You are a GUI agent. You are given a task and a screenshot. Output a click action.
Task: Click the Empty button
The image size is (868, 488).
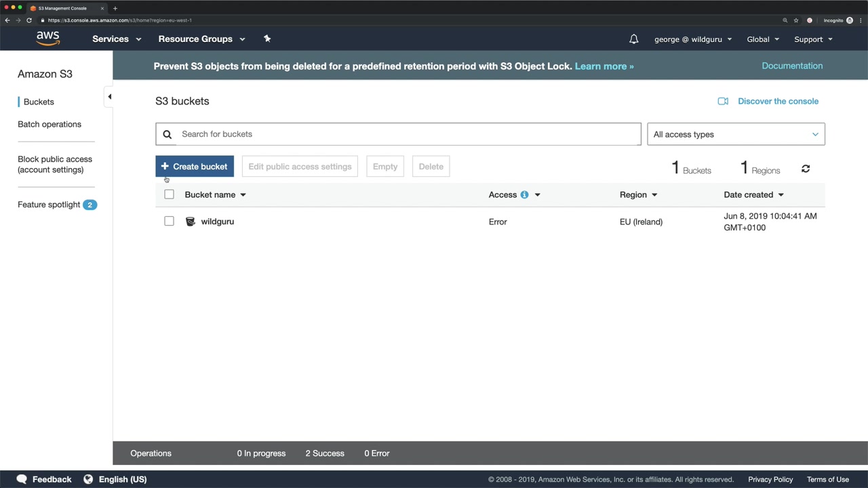pos(385,167)
